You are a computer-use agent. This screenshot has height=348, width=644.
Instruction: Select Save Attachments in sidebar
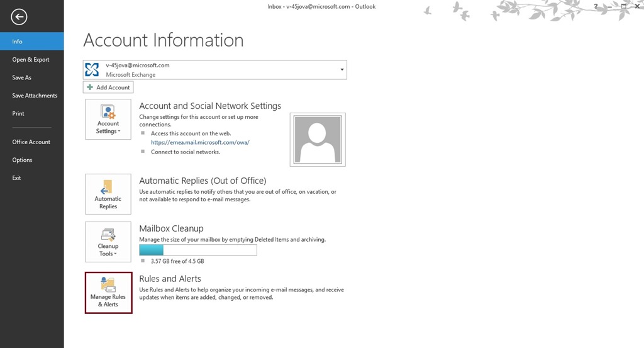[x=35, y=96]
